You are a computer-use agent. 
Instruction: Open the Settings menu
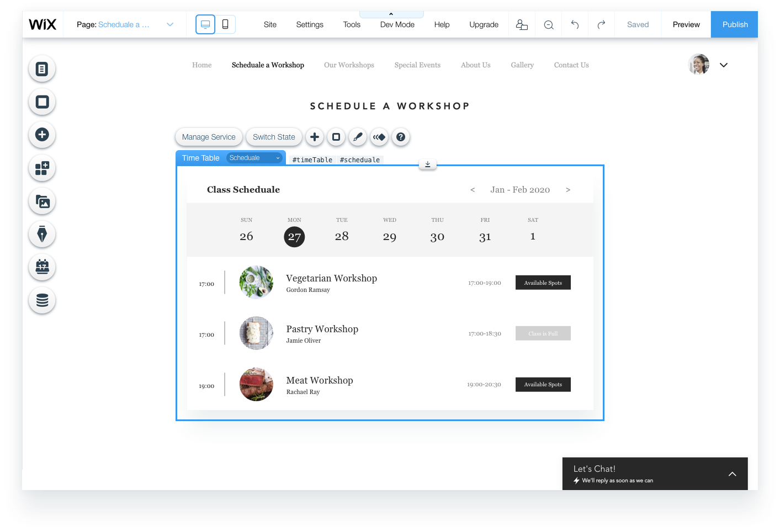point(310,24)
